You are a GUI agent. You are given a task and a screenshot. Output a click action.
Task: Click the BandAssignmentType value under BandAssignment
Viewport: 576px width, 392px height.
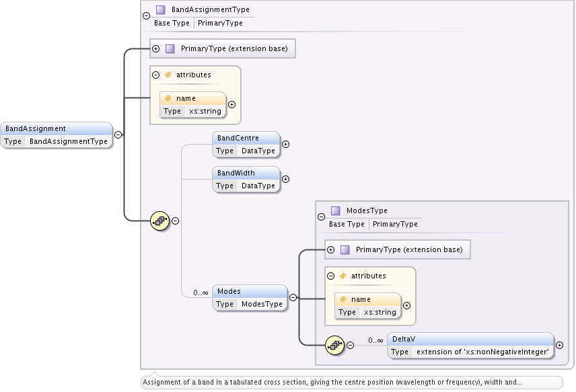(x=69, y=141)
